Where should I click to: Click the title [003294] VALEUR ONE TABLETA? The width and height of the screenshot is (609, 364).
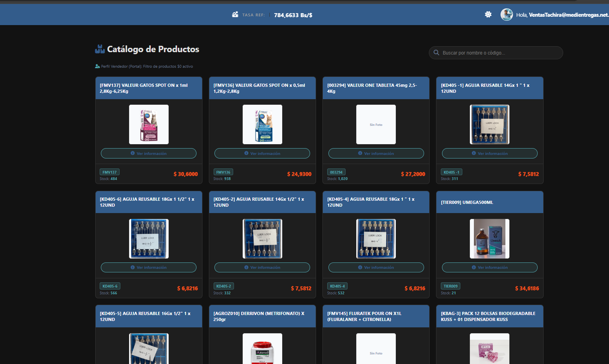[372, 88]
